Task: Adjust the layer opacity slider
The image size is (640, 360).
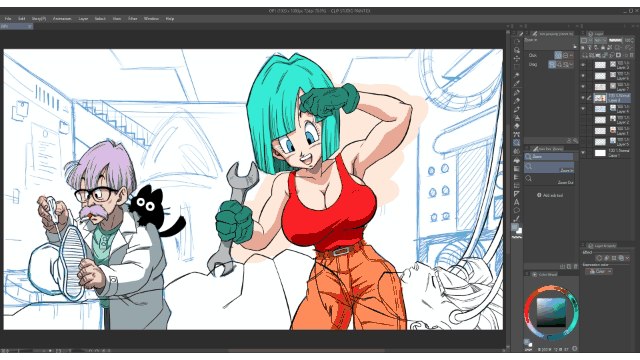Action: point(616,40)
